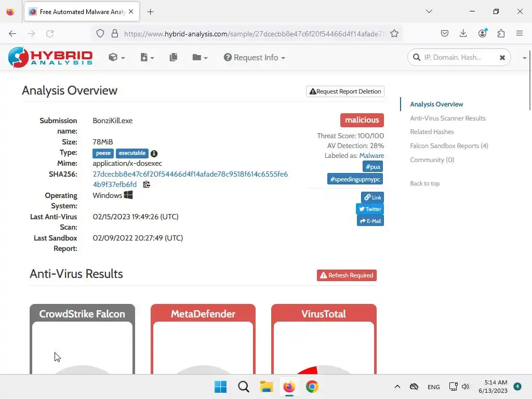
Task: Select Analysis Overview in the sidebar
Action: click(x=436, y=104)
